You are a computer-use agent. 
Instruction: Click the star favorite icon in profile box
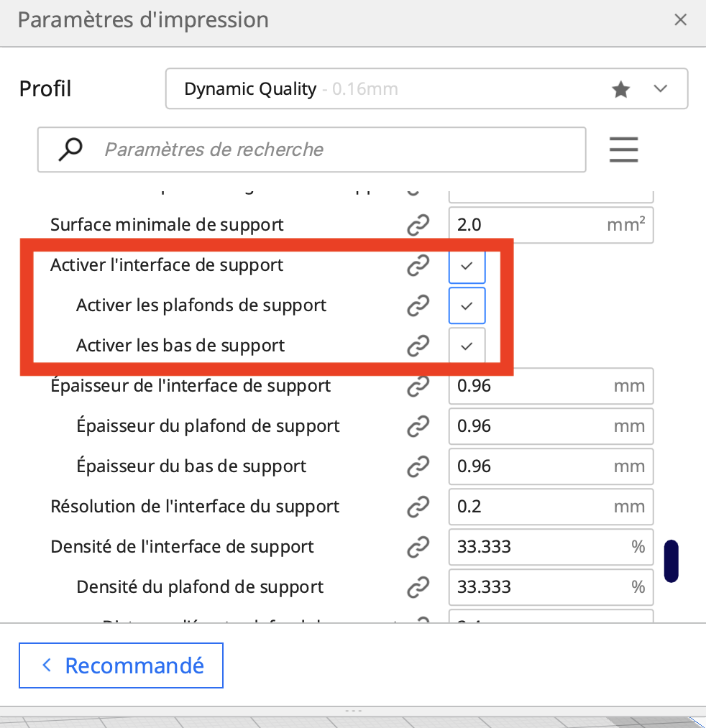pos(620,88)
